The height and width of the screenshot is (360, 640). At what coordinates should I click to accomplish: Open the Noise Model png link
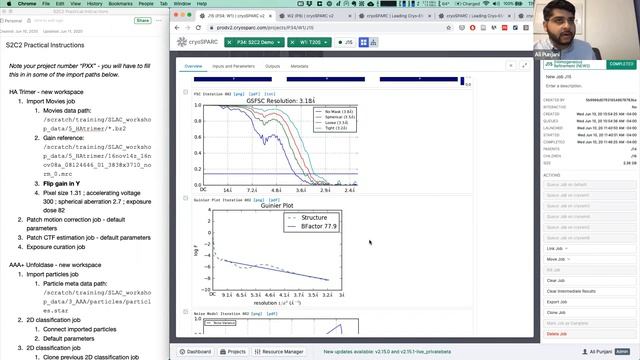point(256,313)
